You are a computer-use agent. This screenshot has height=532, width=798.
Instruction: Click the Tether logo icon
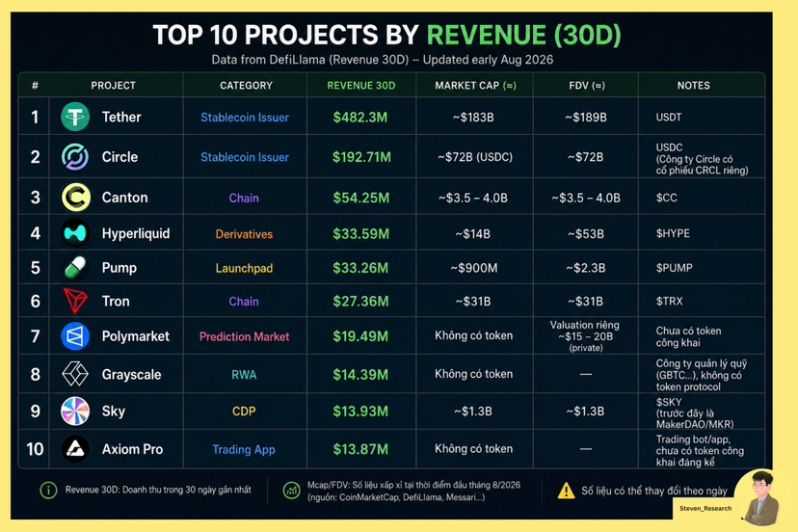pos(75,117)
